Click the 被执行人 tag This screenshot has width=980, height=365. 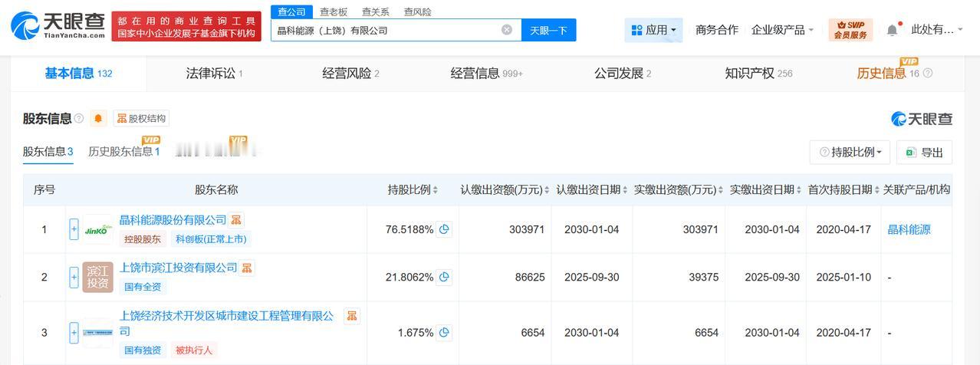(194, 350)
